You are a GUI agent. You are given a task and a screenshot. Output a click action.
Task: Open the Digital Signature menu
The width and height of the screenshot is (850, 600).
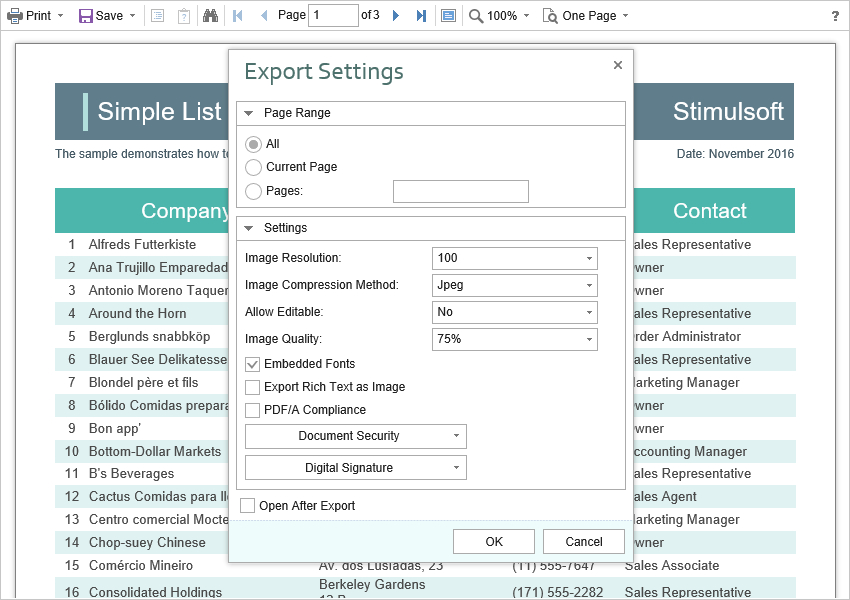(355, 468)
